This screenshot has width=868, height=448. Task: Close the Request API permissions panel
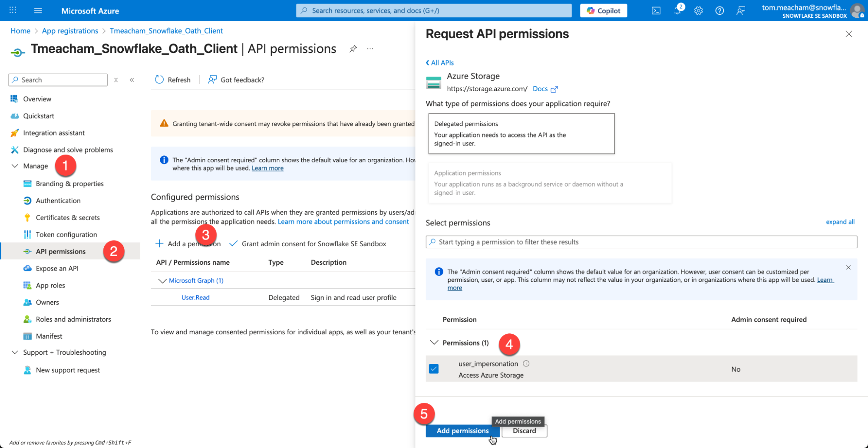[849, 34]
